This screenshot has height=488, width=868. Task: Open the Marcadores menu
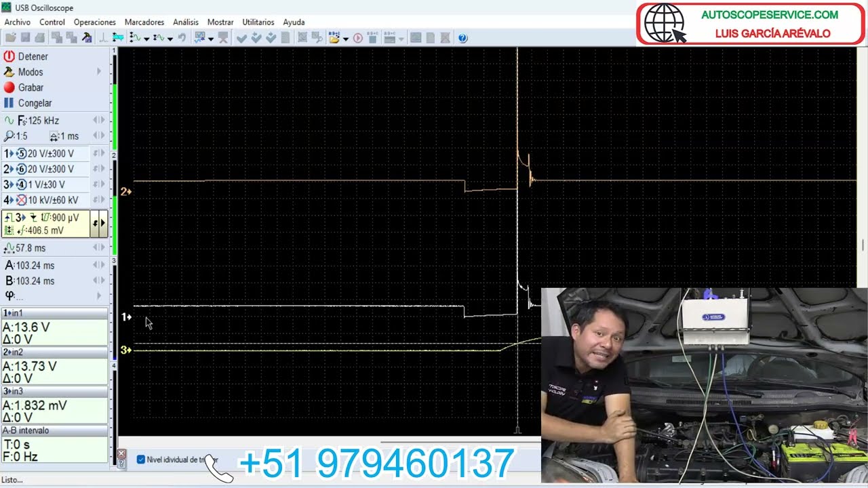click(144, 22)
